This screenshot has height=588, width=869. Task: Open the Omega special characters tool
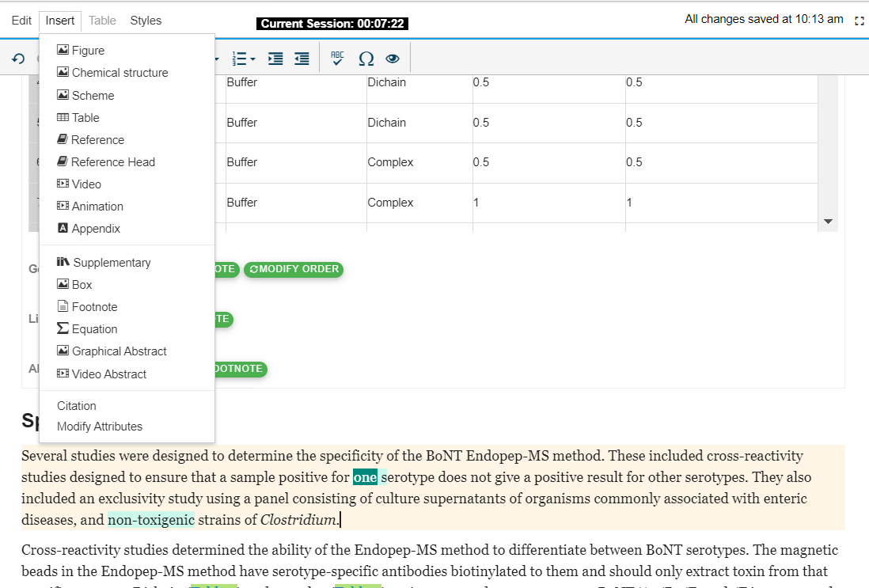pos(366,59)
